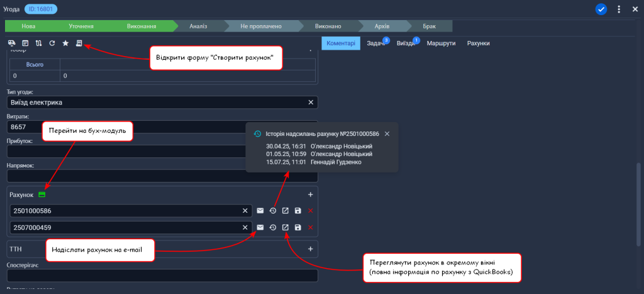Clear the Тип угоди value "Виїзд електрика"
Image resolution: width=644 pixels, height=294 pixels.
click(x=311, y=103)
